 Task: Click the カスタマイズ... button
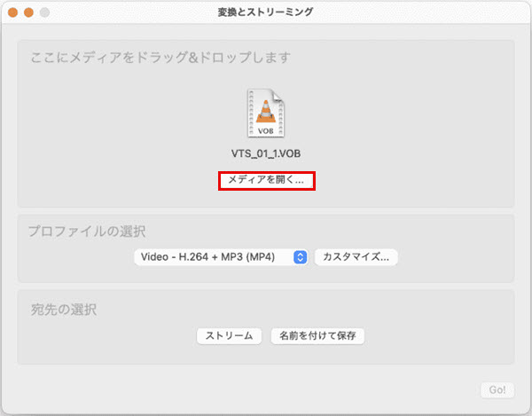pyautogui.click(x=356, y=257)
